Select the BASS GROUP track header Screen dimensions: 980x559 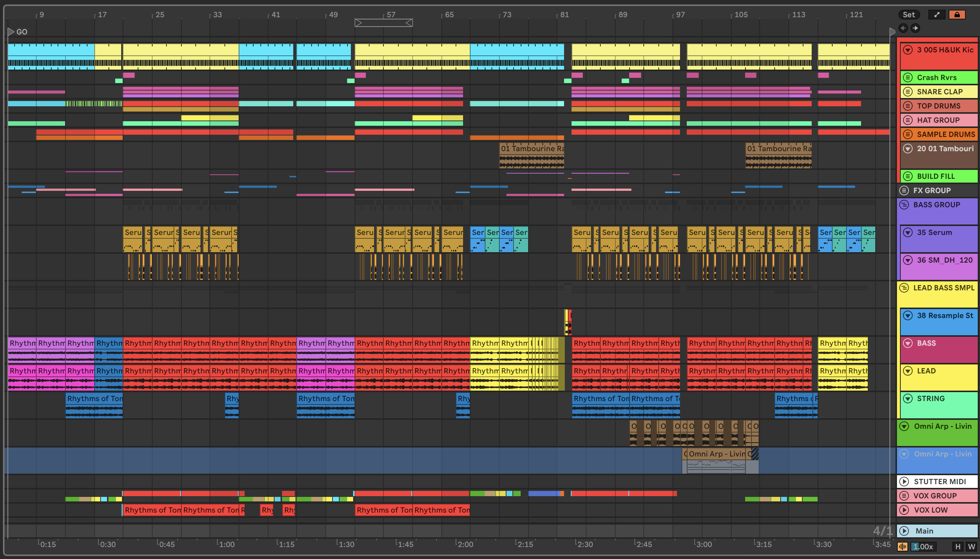[936, 205]
